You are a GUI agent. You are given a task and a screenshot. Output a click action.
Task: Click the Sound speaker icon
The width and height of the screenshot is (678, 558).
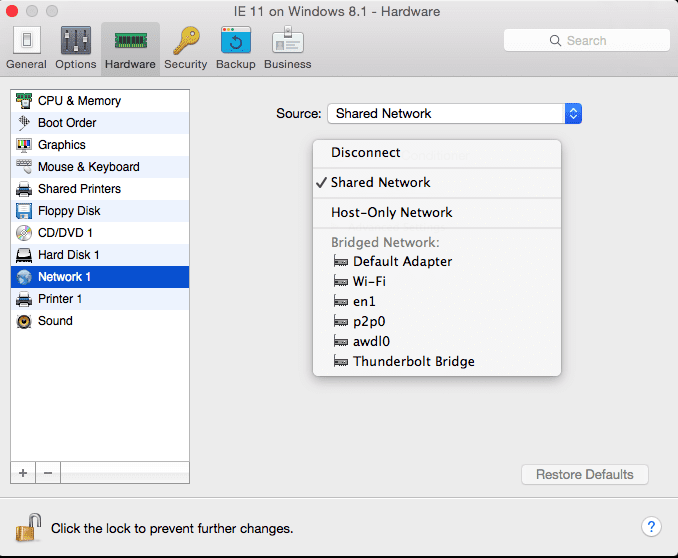coord(24,321)
